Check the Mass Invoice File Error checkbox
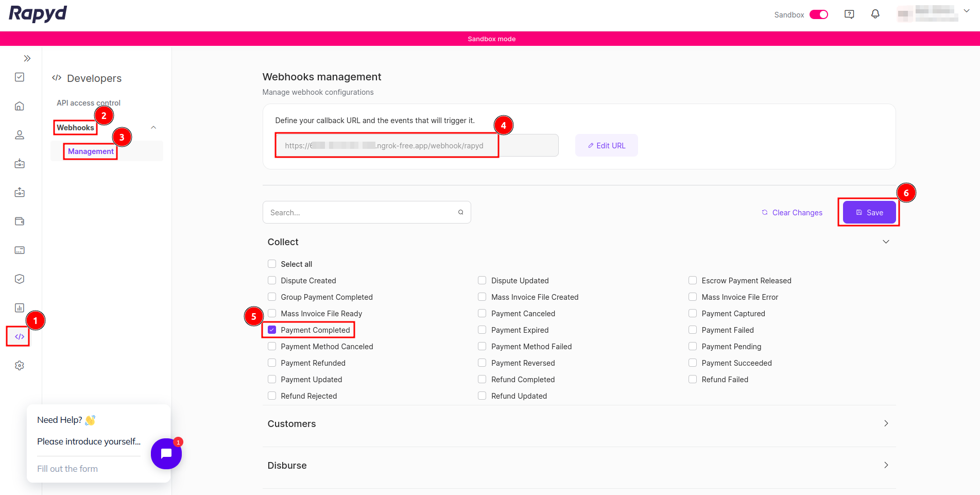 [x=693, y=297]
